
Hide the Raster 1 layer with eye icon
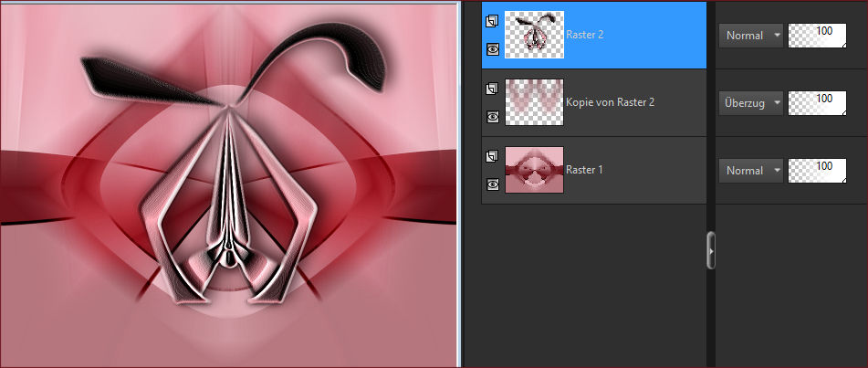[x=493, y=184]
